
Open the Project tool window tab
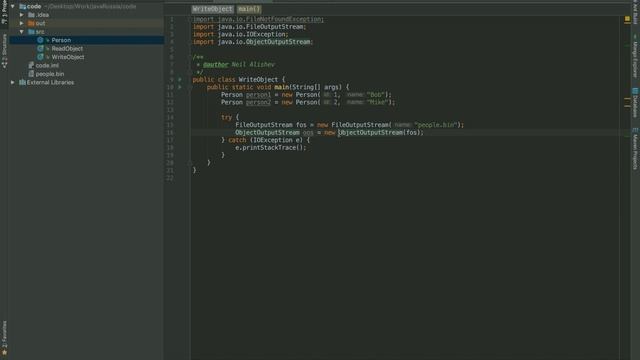coord(4,12)
